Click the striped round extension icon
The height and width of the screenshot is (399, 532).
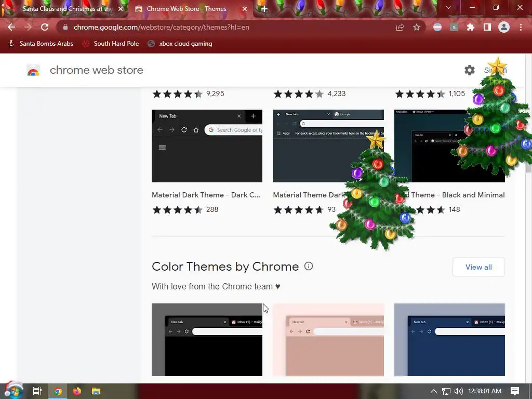point(437,27)
